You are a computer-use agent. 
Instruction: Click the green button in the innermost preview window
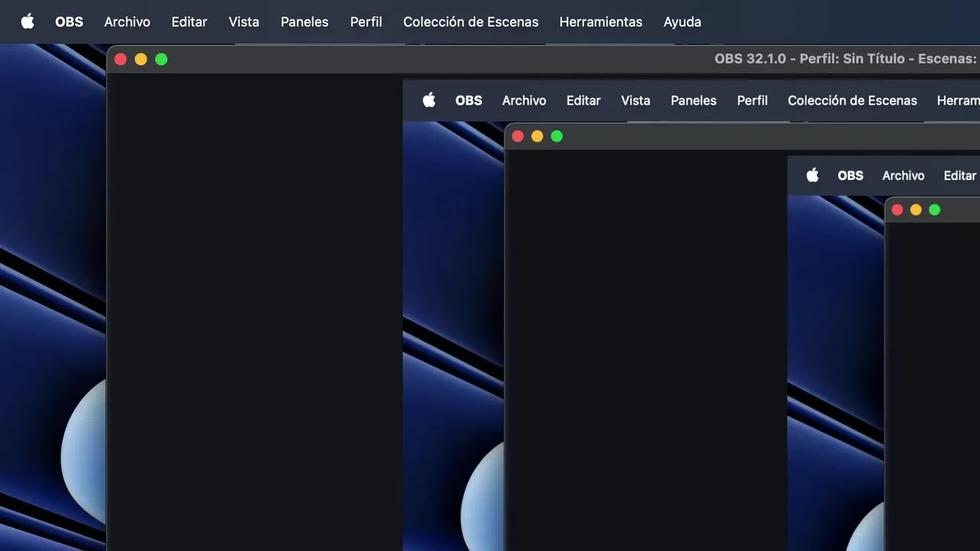tap(935, 210)
